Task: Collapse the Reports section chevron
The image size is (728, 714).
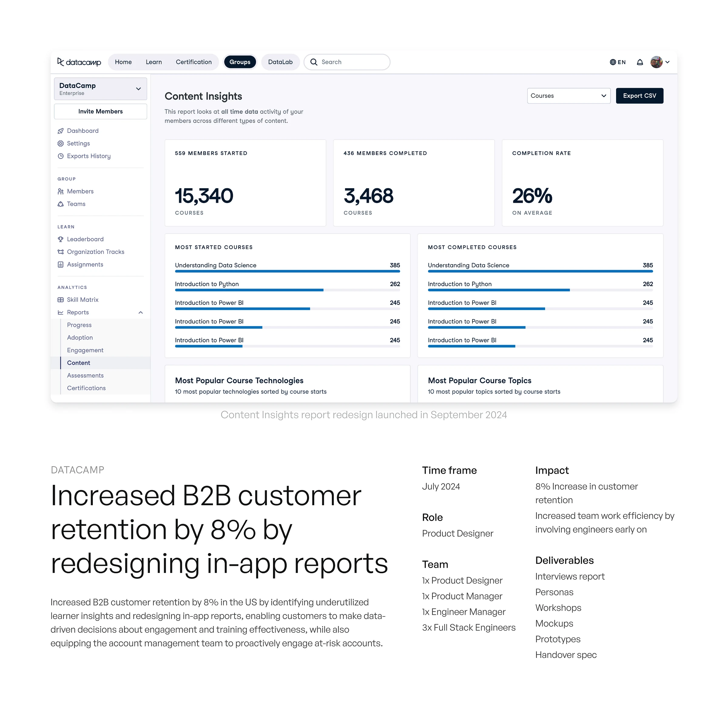Action: coord(140,312)
